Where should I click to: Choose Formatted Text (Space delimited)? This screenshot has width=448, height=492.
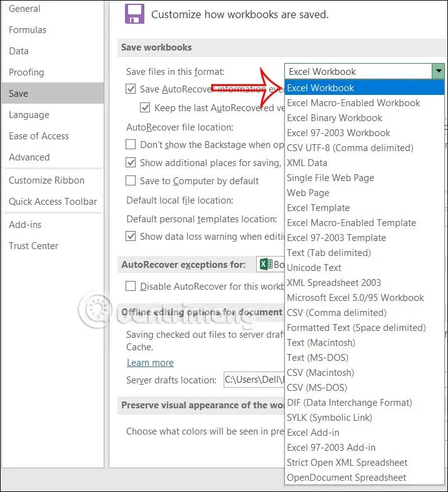[x=364, y=328]
